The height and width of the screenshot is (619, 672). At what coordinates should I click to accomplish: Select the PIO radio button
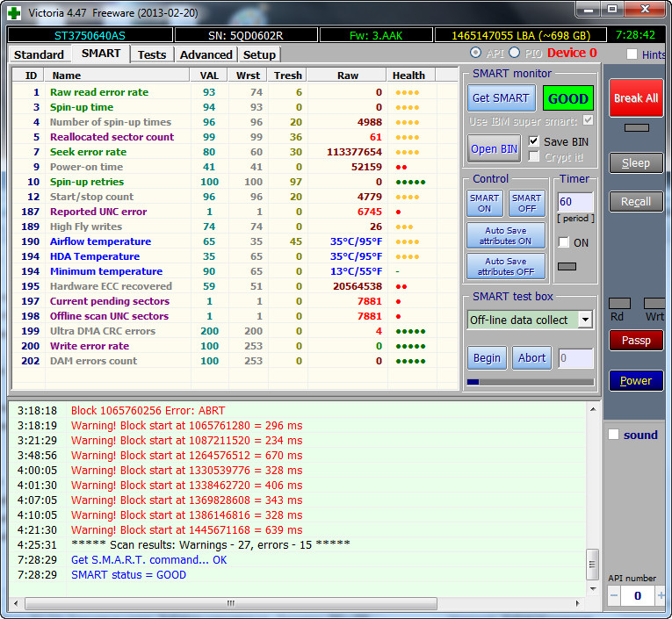coord(515,54)
